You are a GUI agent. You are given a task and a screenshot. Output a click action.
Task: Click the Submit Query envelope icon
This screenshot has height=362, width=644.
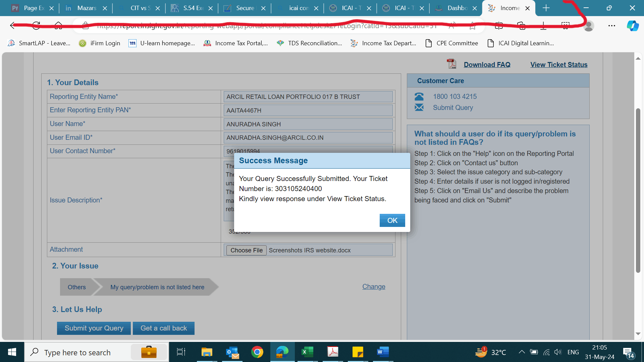point(419,108)
